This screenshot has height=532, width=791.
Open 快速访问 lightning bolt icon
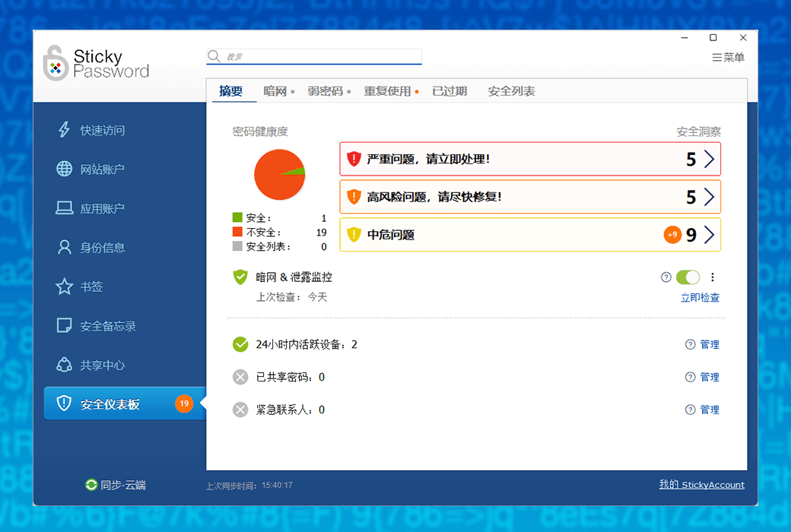click(64, 130)
